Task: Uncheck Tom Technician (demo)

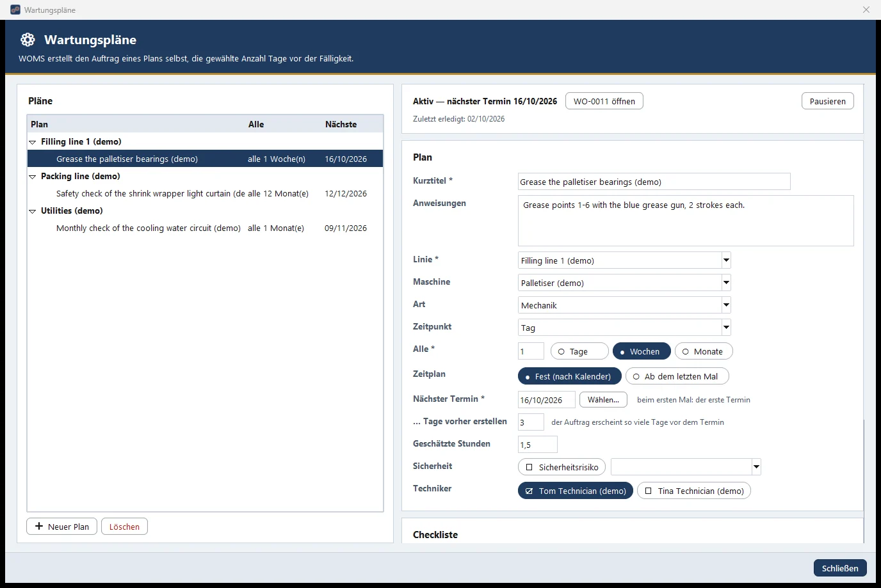Action: [x=576, y=491]
